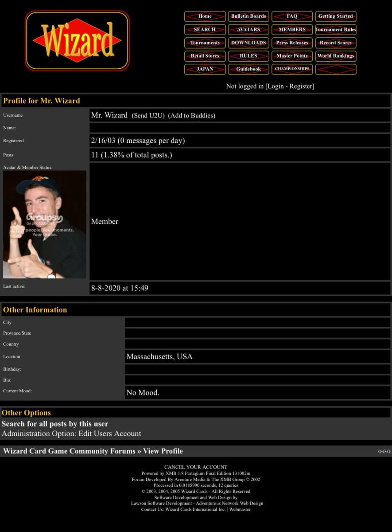Open World Rankings
The image size is (392, 532).
click(336, 56)
